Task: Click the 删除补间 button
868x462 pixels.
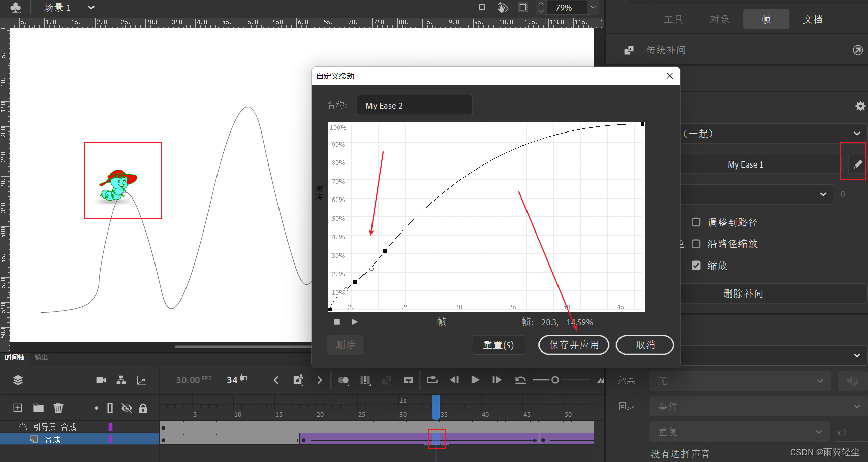Action: click(743, 293)
